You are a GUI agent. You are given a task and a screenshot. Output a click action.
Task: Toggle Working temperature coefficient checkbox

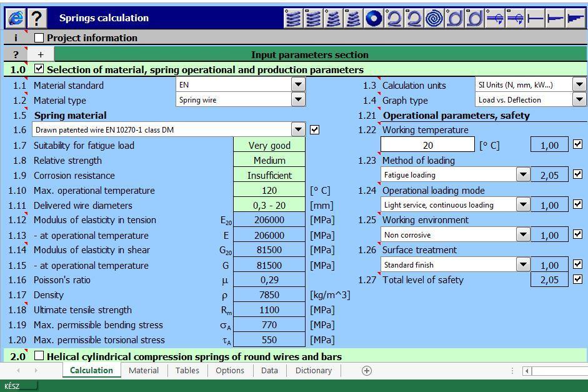point(577,144)
